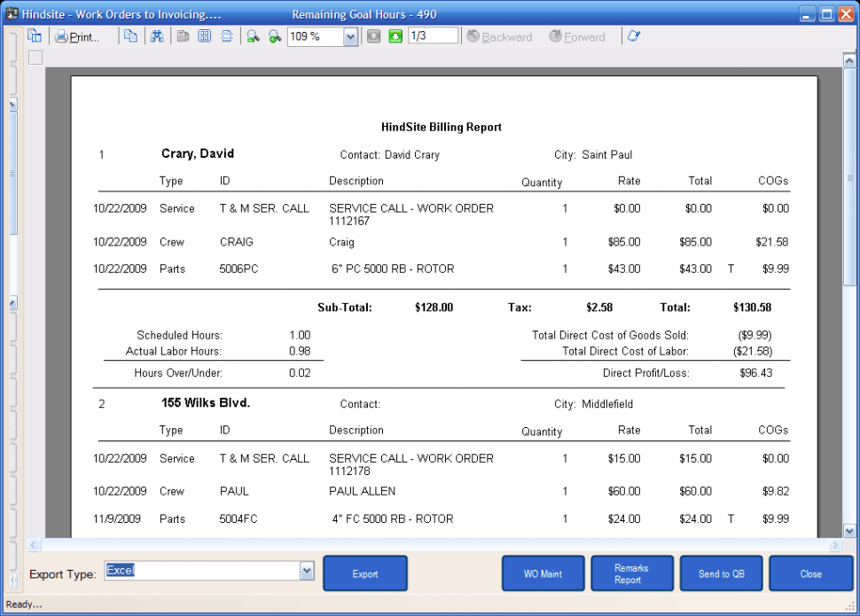The height and width of the screenshot is (616, 860).
Task: Click the lower left sidebar expander arrow
Action: 13,303
